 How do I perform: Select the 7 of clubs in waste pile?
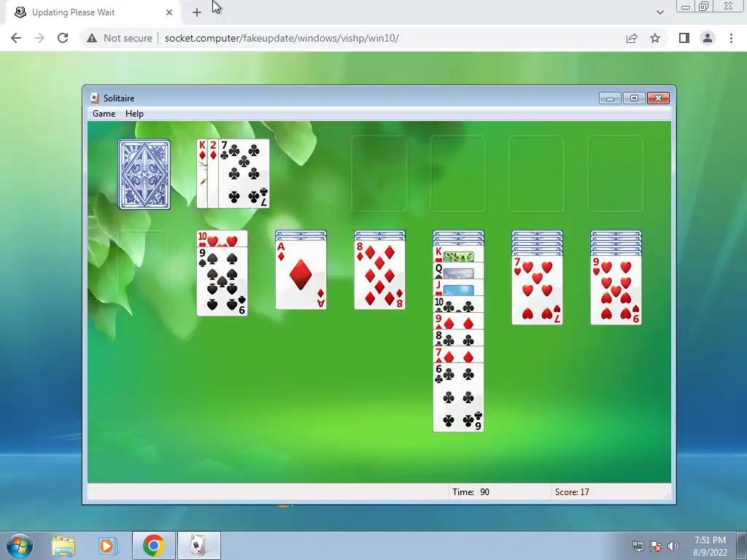[x=244, y=174]
